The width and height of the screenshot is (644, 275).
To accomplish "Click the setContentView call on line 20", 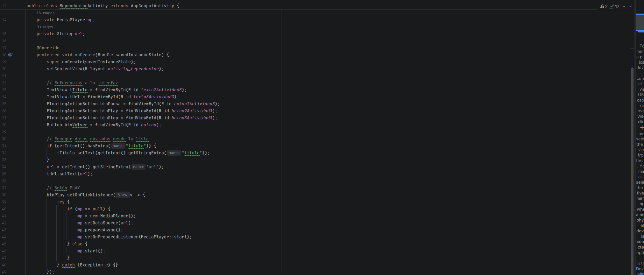I will point(65,69).
